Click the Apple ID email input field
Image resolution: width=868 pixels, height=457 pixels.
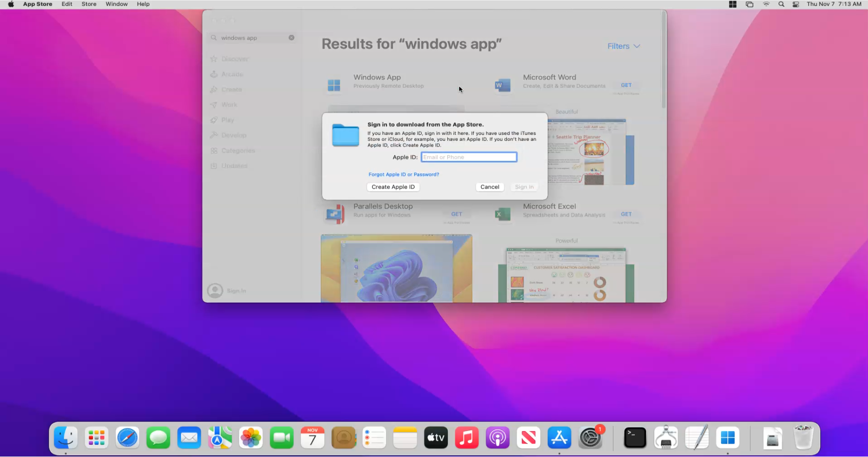[x=468, y=157]
